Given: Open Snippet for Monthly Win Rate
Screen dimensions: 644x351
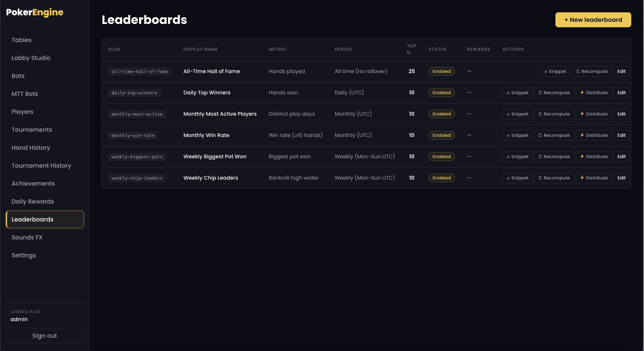Looking at the screenshot, I should (x=517, y=135).
